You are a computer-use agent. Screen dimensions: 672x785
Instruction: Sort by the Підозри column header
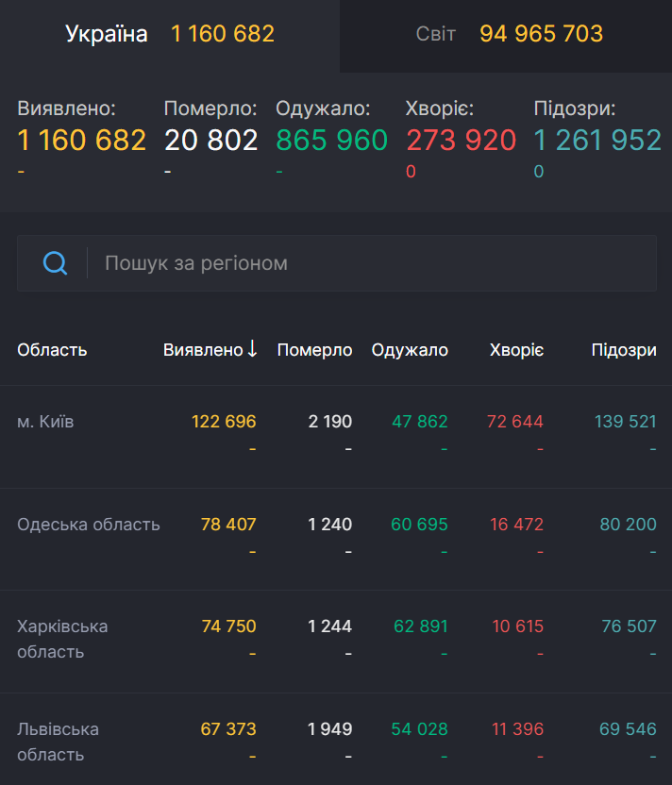(624, 350)
